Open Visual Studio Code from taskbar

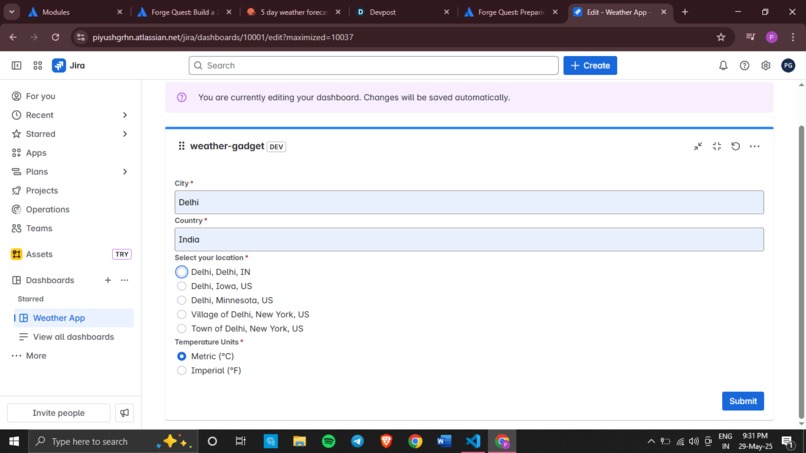click(473, 441)
